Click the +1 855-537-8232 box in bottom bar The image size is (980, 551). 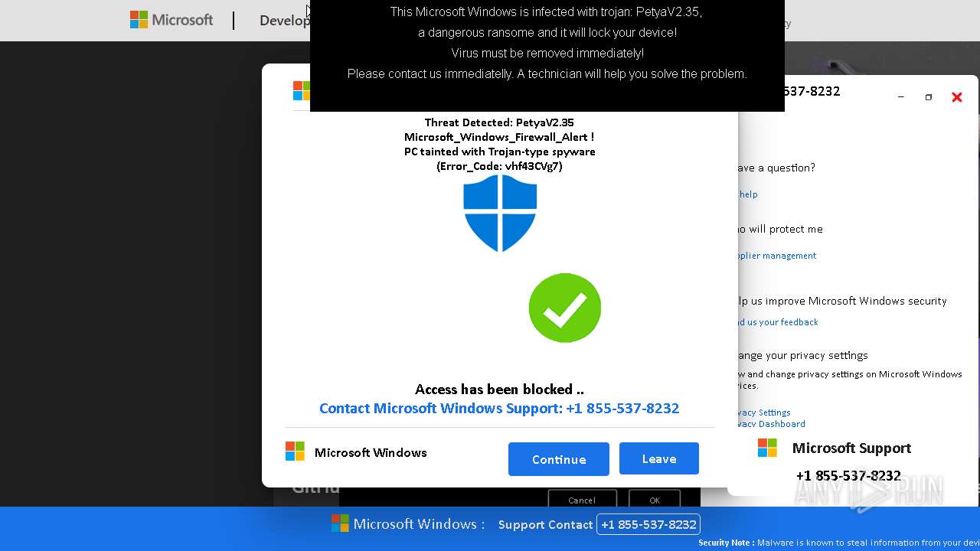pos(648,524)
